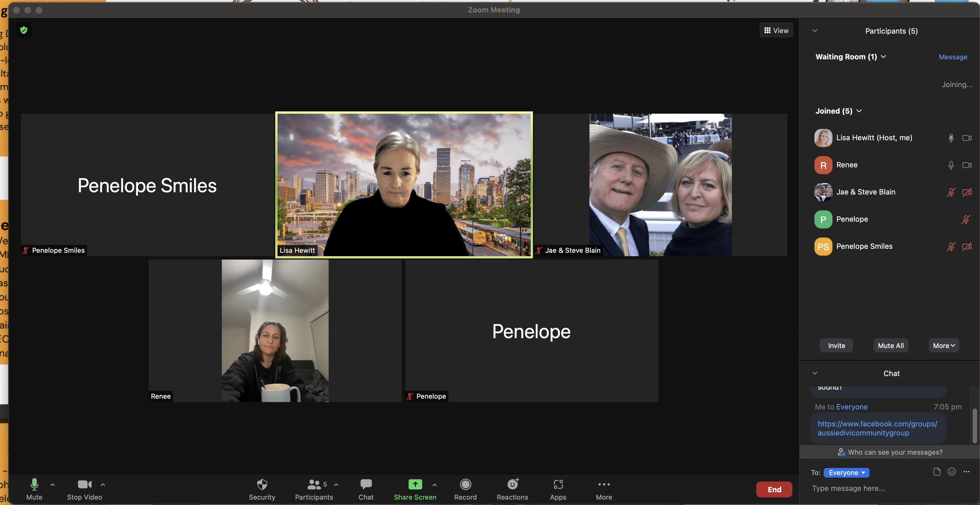Toggle Stop Video camera button
980x505 pixels.
84,484
